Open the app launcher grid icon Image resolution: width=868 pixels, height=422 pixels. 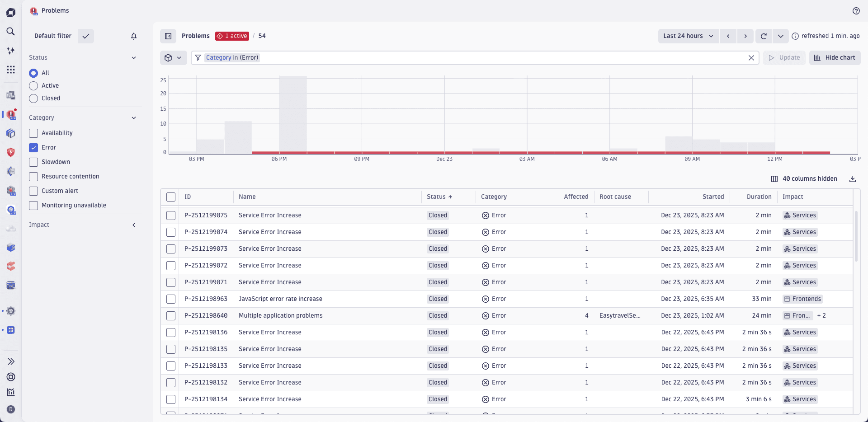[11, 70]
